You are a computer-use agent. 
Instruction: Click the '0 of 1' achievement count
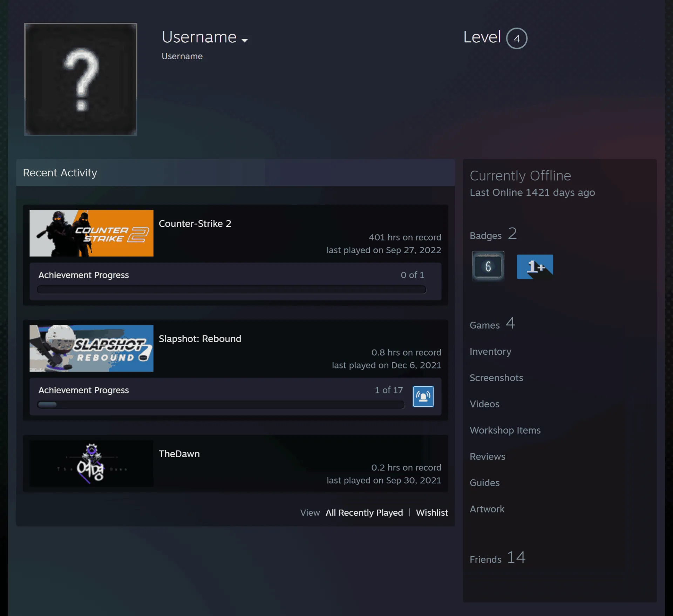(413, 275)
